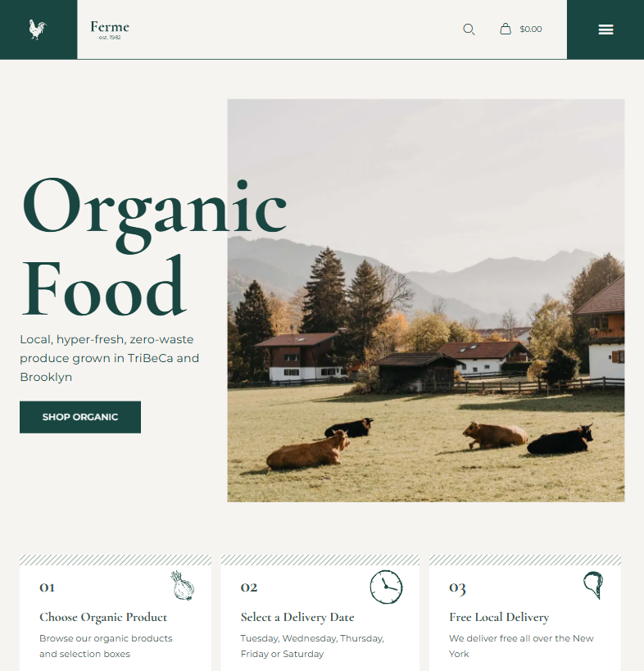Click the 03 step number
The height and width of the screenshot is (671, 644).
tap(457, 588)
